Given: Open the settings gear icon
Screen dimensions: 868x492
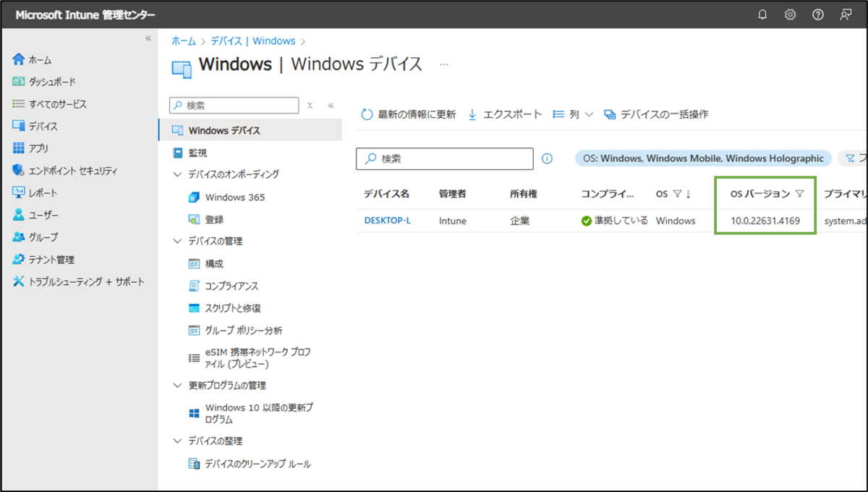Looking at the screenshot, I should (x=790, y=14).
